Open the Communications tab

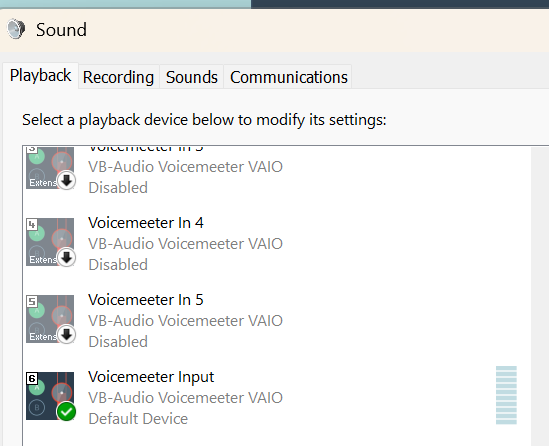[x=289, y=77]
